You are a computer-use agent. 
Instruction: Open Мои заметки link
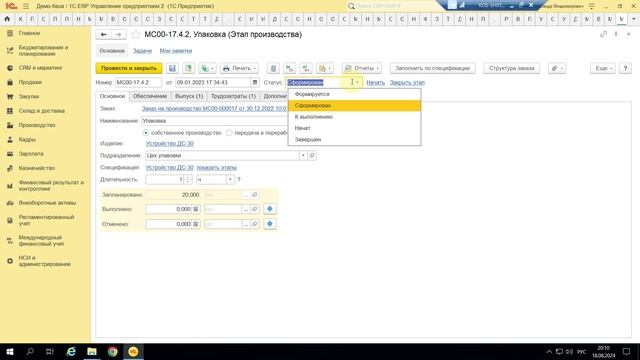pos(176,51)
